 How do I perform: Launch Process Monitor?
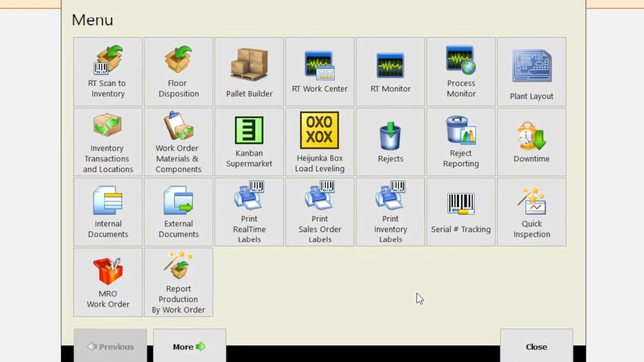click(461, 71)
